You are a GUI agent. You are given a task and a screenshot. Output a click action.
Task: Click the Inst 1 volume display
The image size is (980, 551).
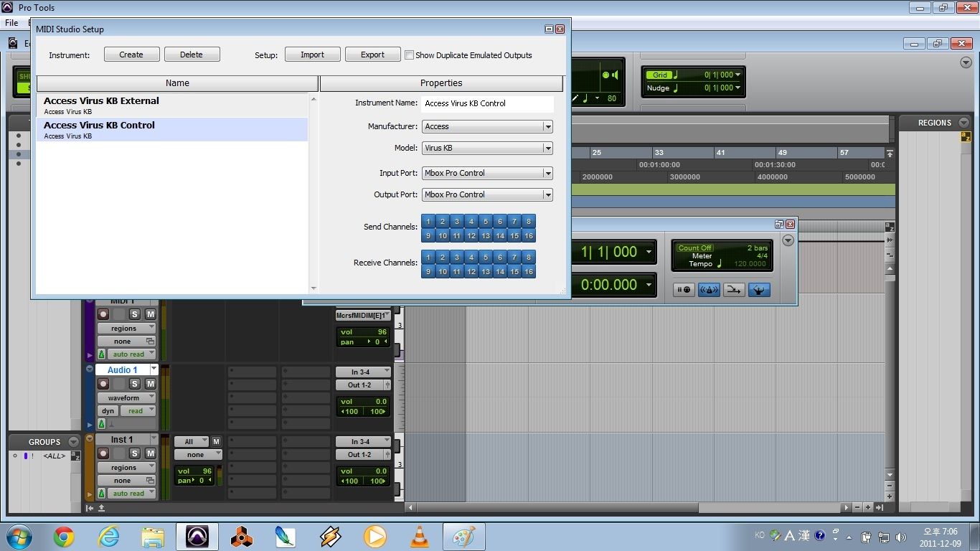tap(194, 471)
